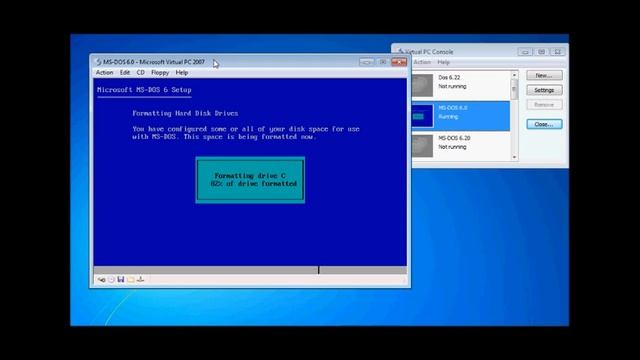Select the Dos 6.22 virtual machine entry

pos(460,85)
